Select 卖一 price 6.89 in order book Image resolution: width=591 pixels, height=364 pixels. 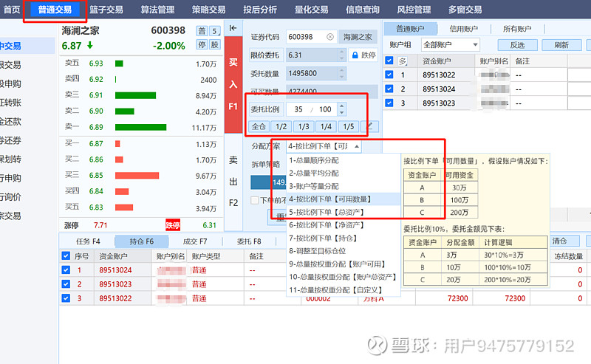pyautogui.click(x=96, y=127)
